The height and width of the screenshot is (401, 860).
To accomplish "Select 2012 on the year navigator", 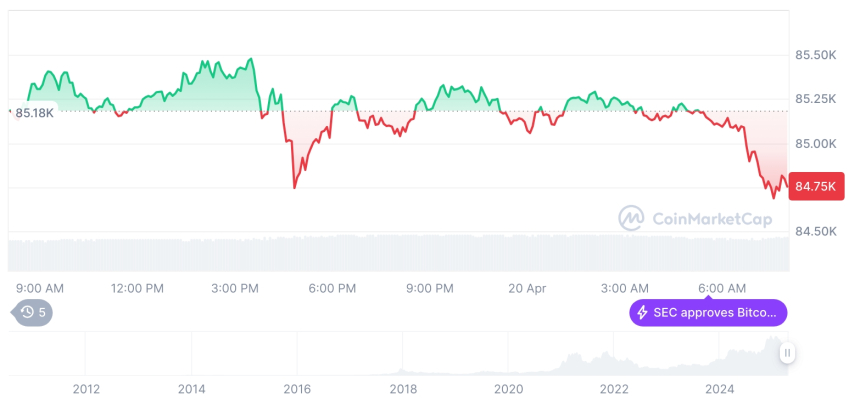I will [x=86, y=388].
